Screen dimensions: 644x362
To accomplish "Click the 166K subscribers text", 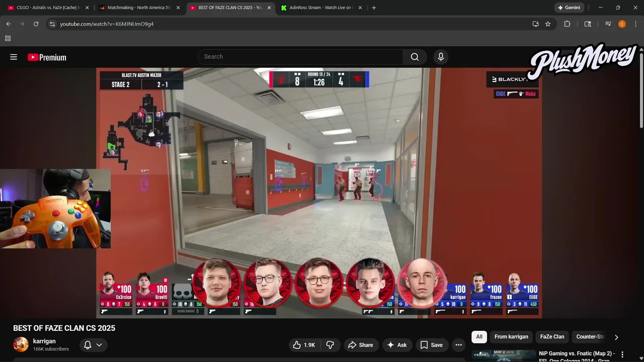I will pos(51,349).
